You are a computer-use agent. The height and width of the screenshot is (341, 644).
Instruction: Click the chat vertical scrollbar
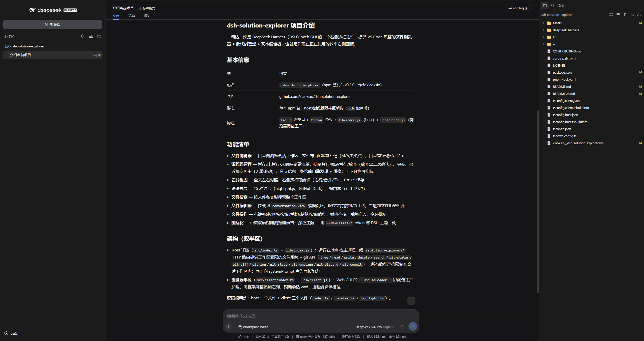click(x=537, y=201)
